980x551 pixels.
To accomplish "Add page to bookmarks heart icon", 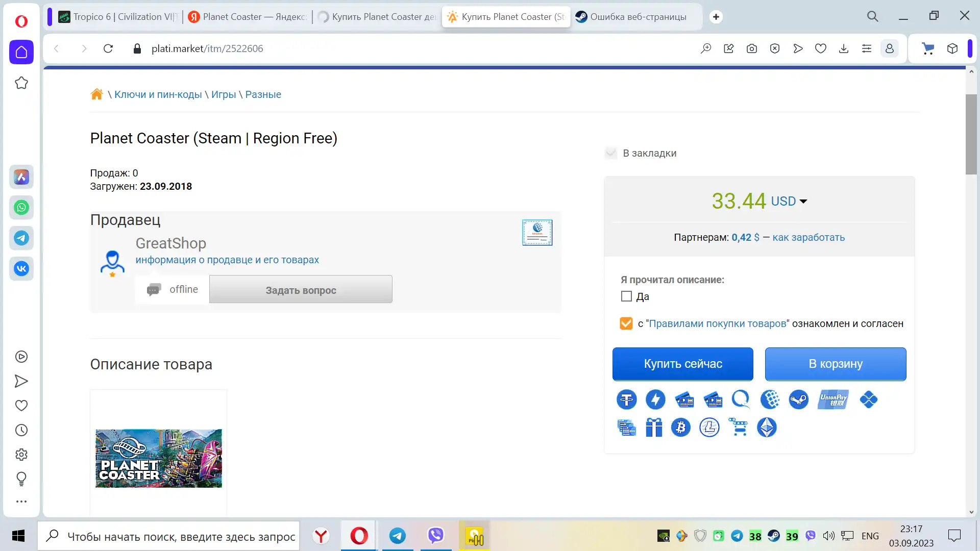I will (x=821, y=48).
